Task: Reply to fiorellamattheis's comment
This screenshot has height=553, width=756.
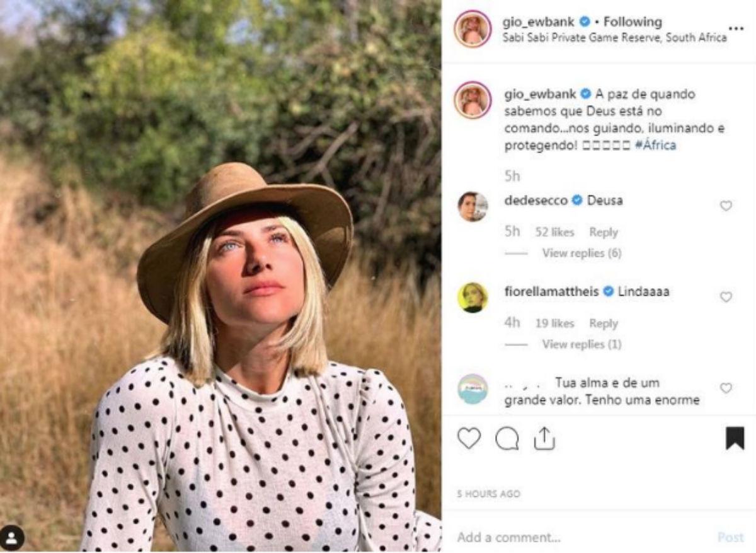Action: (603, 323)
